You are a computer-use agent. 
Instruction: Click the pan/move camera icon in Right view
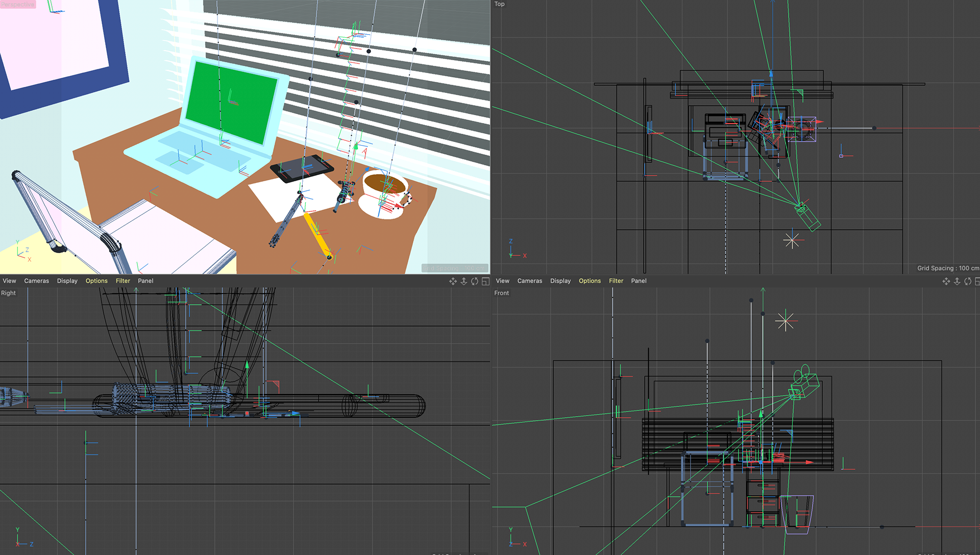(453, 281)
